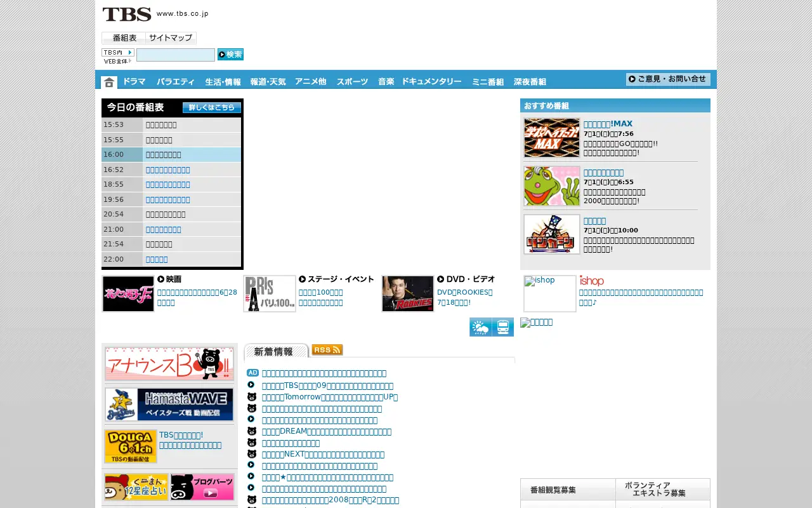Open the ブログパーツ banner
This screenshot has height=508, width=812.
tap(202, 487)
